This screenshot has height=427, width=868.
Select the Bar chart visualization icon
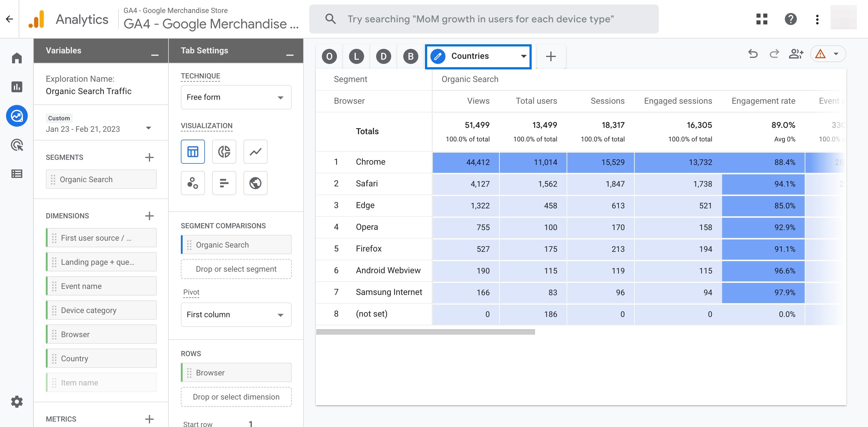[224, 183]
